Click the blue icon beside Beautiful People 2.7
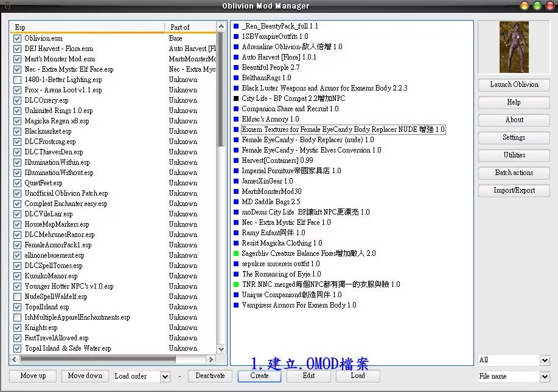Image resolution: width=558 pixels, height=392 pixels. [x=236, y=67]
